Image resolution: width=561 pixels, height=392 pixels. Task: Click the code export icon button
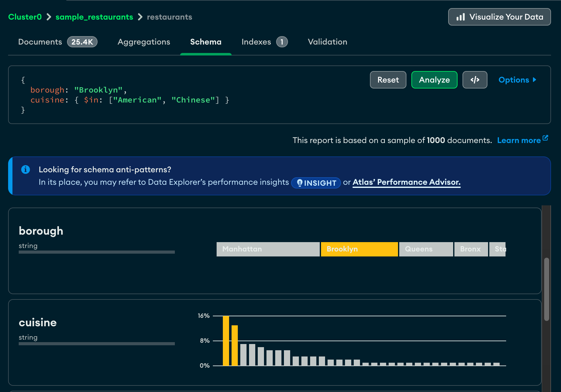475,80
